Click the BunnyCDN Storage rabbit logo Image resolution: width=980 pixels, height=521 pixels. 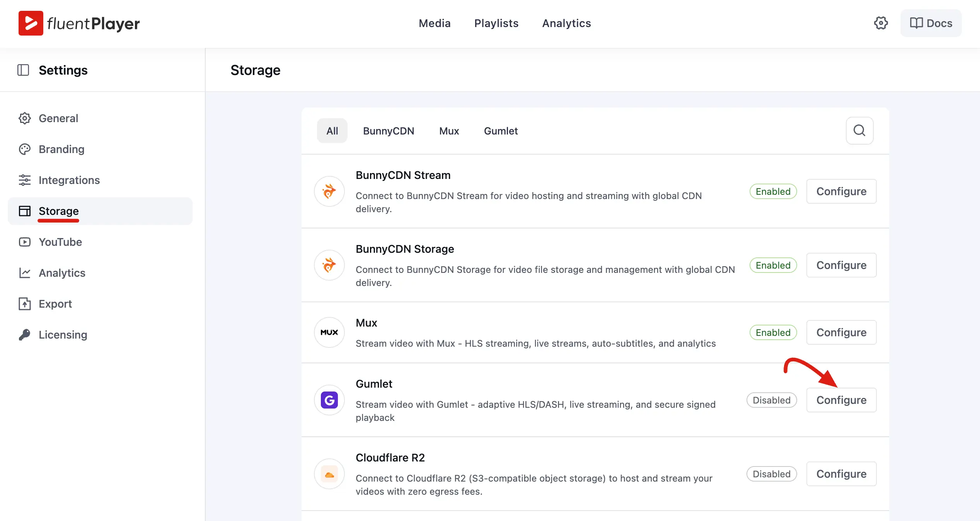pyautogui.click(x=329, y=265)
